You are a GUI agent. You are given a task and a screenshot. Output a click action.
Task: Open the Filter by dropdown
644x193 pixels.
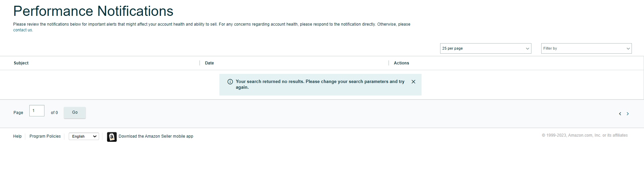coord(586,48)
